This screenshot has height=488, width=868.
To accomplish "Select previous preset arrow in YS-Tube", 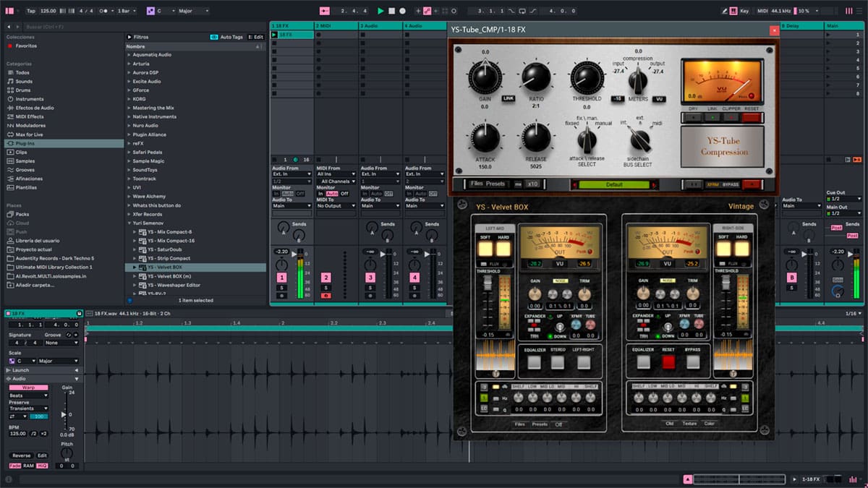I will pos(574,184).
